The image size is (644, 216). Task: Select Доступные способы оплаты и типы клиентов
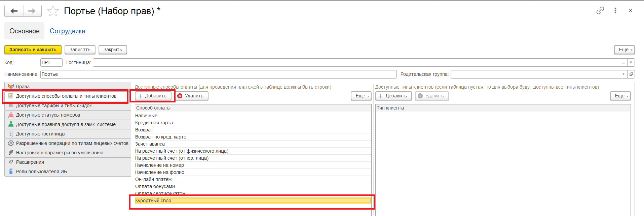click(x=68, y=96)
